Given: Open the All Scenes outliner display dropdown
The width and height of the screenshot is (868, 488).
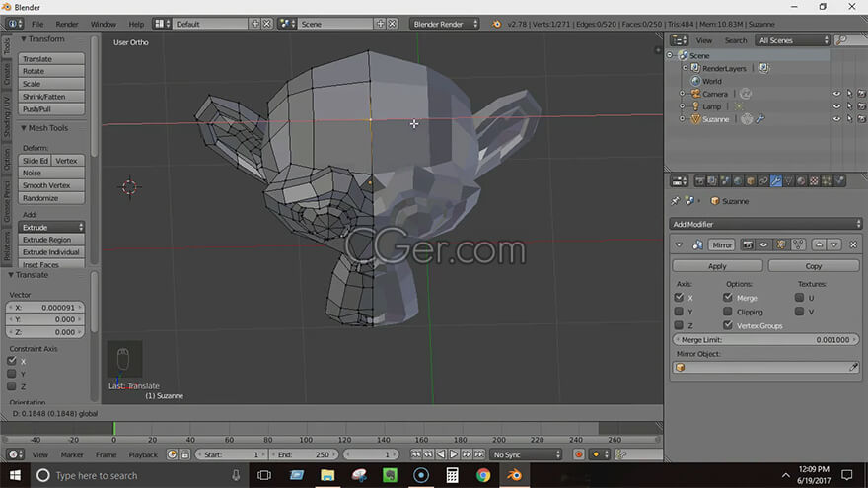Looking at the screenshot, I should coord(792,40).
